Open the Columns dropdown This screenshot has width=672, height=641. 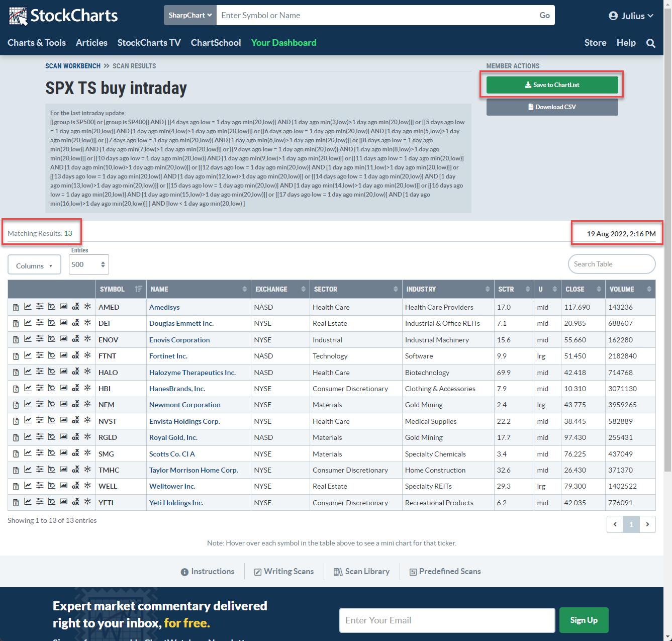point(34,265)
